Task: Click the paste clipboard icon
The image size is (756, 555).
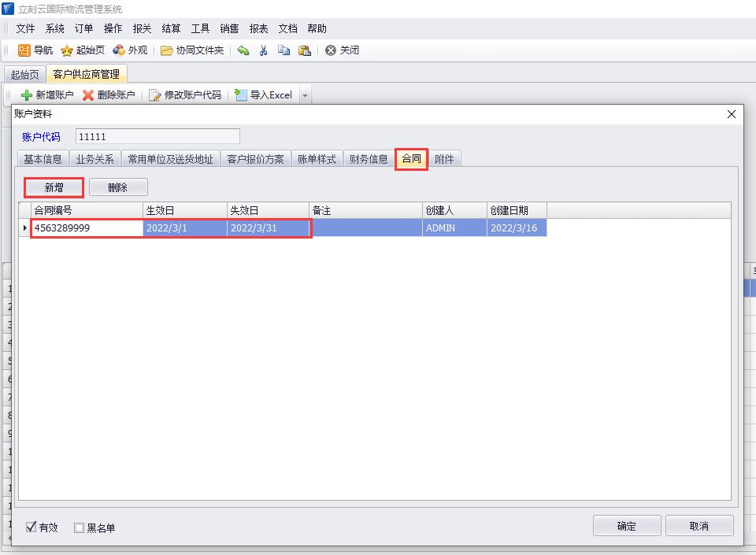Action: point(304,50)
